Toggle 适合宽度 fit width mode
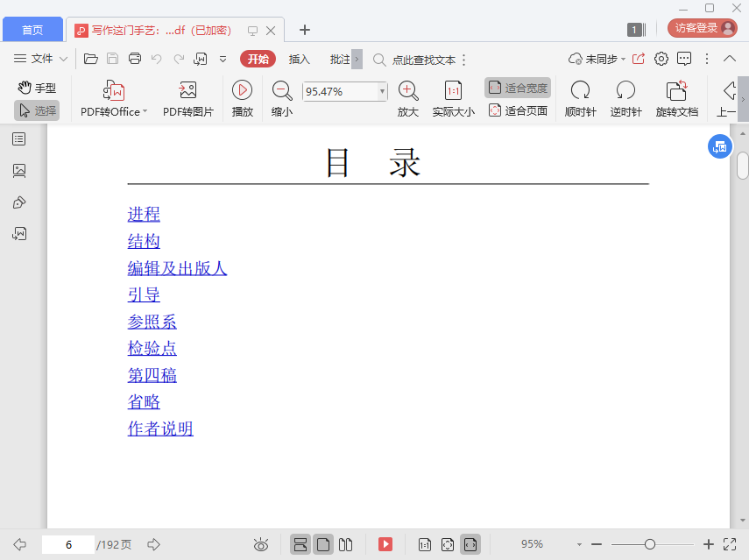 click(x=518, y=88)
